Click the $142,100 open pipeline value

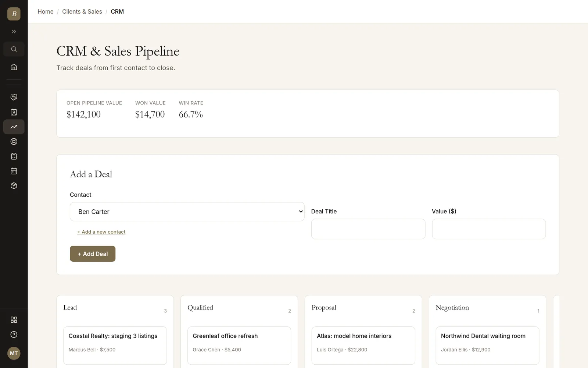pos(83,114)
